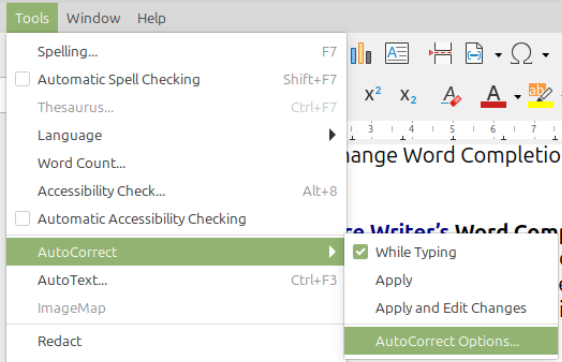562x362 pixels.
Task: Select Apply and Edit Changes
Action: (451, 308)
